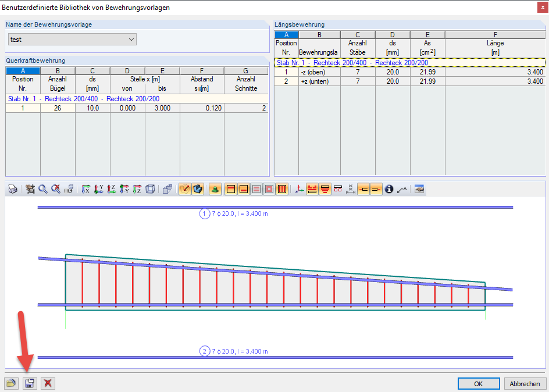
Task: Toggle the coordinate axes display icon
Action: click(x=300, y=190)
